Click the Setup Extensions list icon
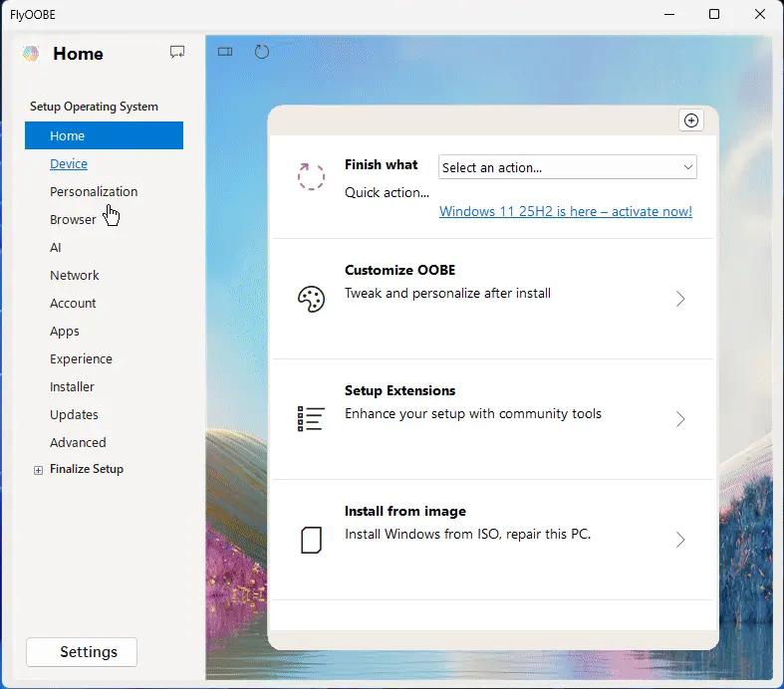The image size is (784, 689). coord(311,418)
